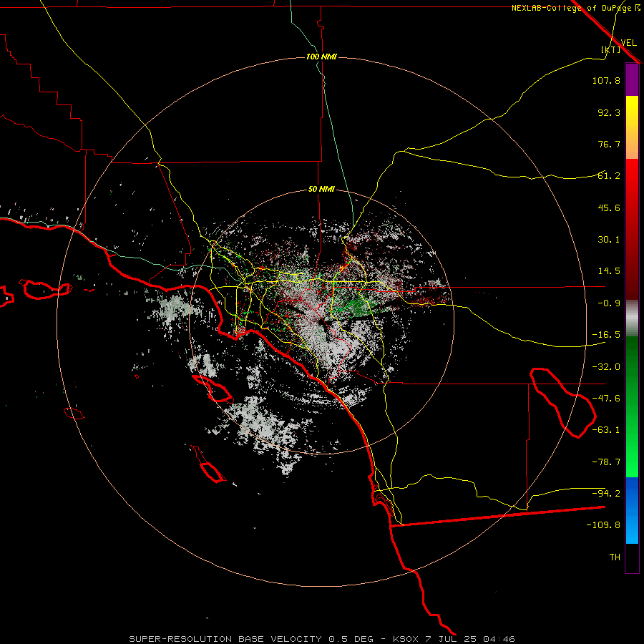Click the Super-Resolution Base Velocity caption
Viewport: 644px width, 644px height.
pyautogui.click(x=321, y=639)
